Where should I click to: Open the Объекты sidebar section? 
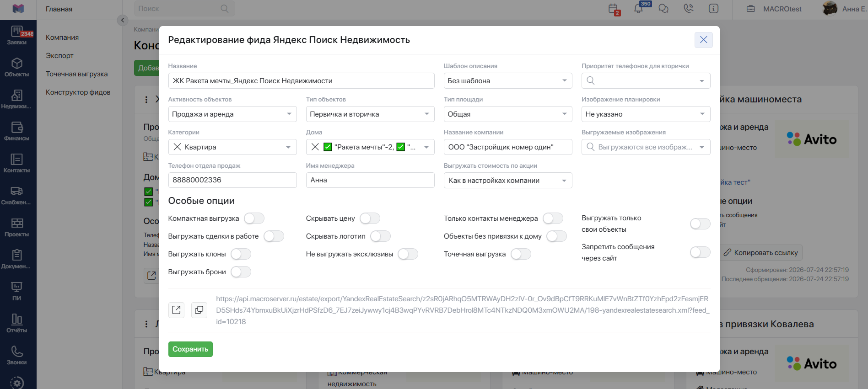[17, 68]
